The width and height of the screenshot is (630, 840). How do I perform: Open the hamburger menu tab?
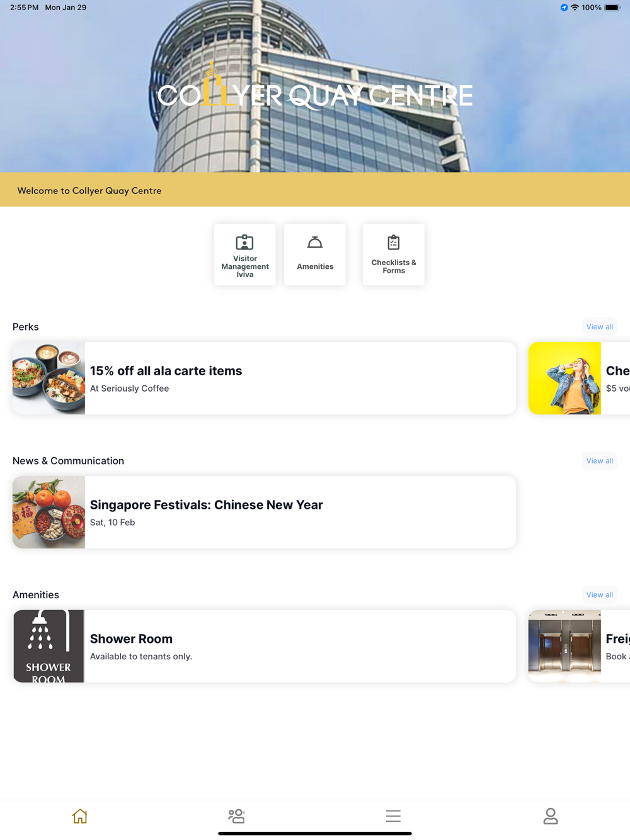tap(393, 816)
